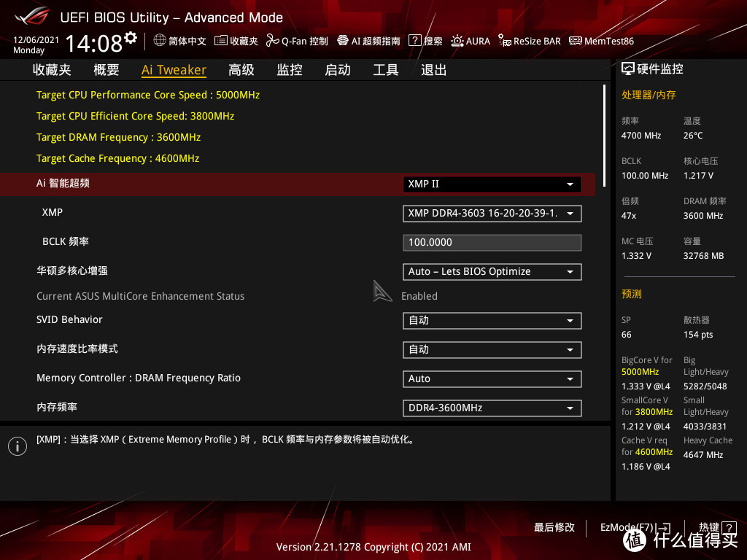Click the Enabled status value
This screenshot has height=560, width=747.
click(419, 296)
